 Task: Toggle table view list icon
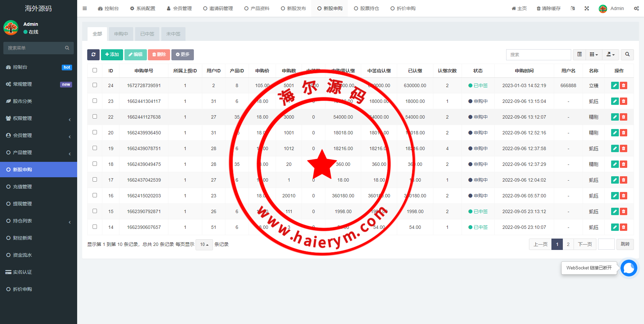(579, 55)
